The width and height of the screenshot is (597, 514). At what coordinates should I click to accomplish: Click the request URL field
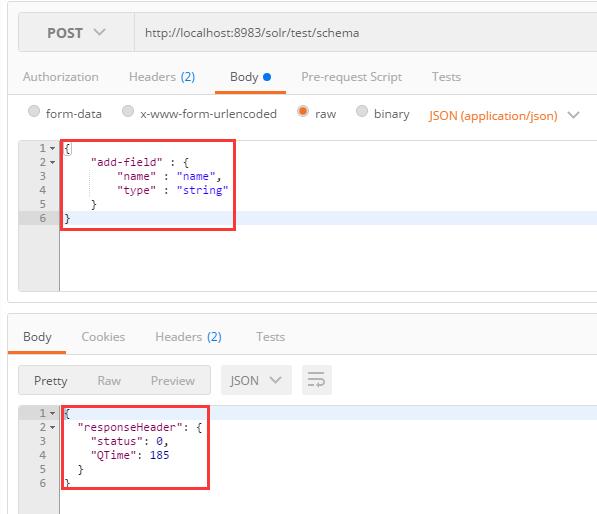coord(366,33)
